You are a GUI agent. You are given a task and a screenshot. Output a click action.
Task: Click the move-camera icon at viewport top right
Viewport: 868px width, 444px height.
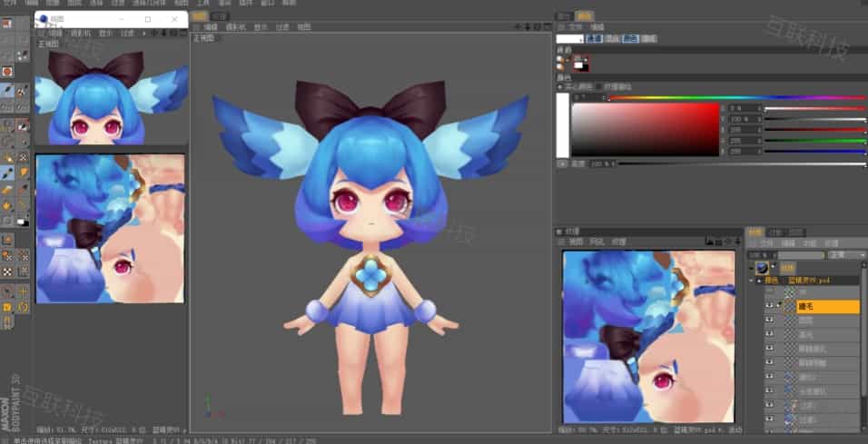point(518,26)
